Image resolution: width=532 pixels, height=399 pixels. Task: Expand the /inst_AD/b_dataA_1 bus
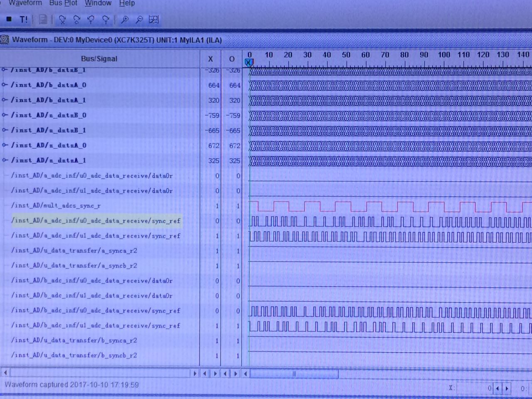click(x=5, y=100)
